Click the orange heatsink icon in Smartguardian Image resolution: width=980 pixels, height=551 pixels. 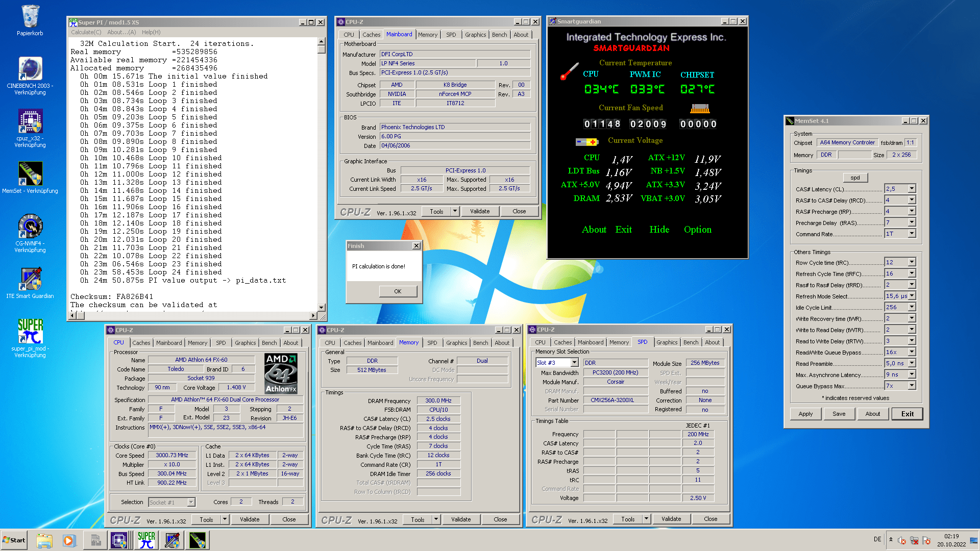700,108
